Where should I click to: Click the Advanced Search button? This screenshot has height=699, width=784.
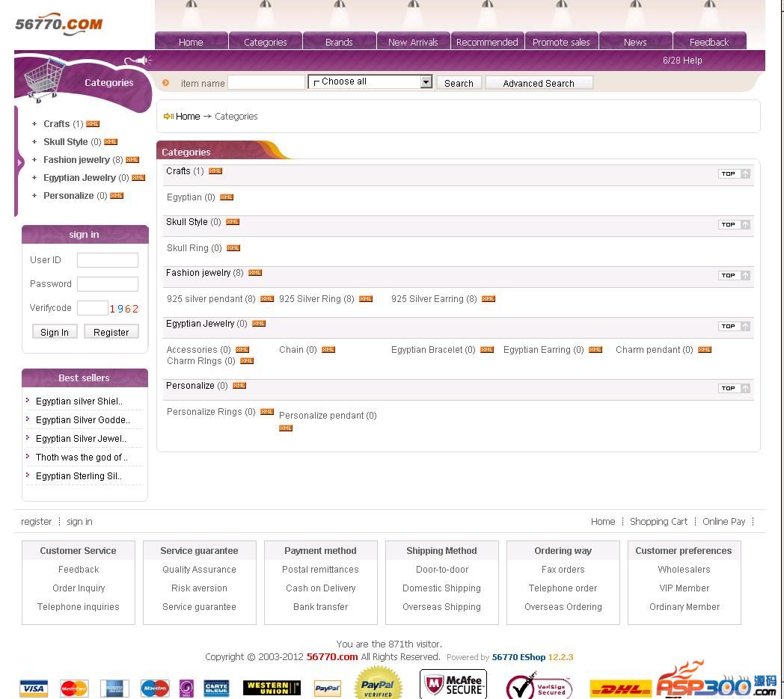(539, 83)
